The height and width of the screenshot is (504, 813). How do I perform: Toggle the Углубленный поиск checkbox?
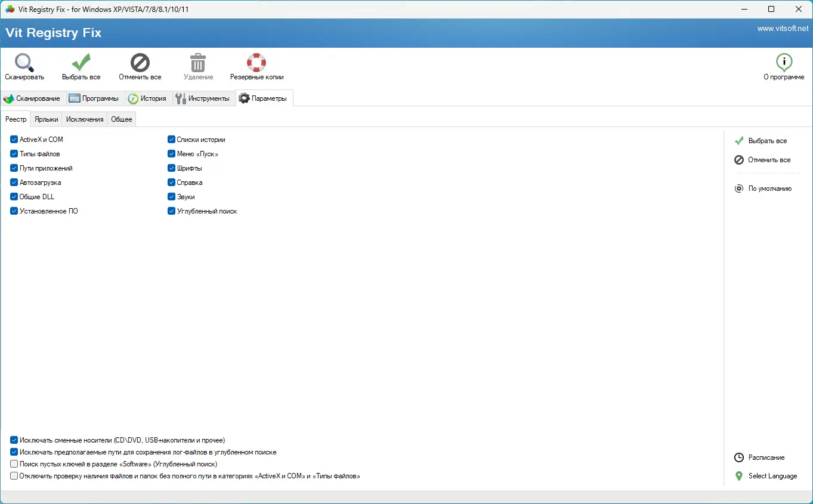click(x=171, y=211)
